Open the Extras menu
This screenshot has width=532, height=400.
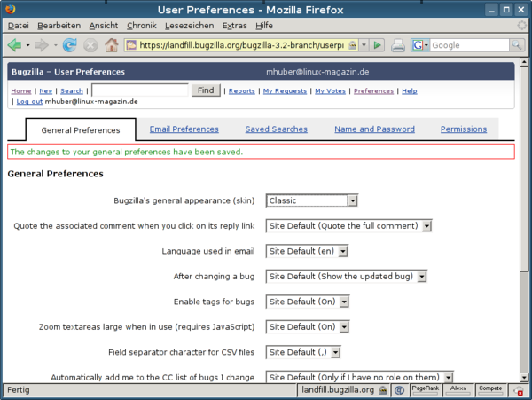(234, 26)
